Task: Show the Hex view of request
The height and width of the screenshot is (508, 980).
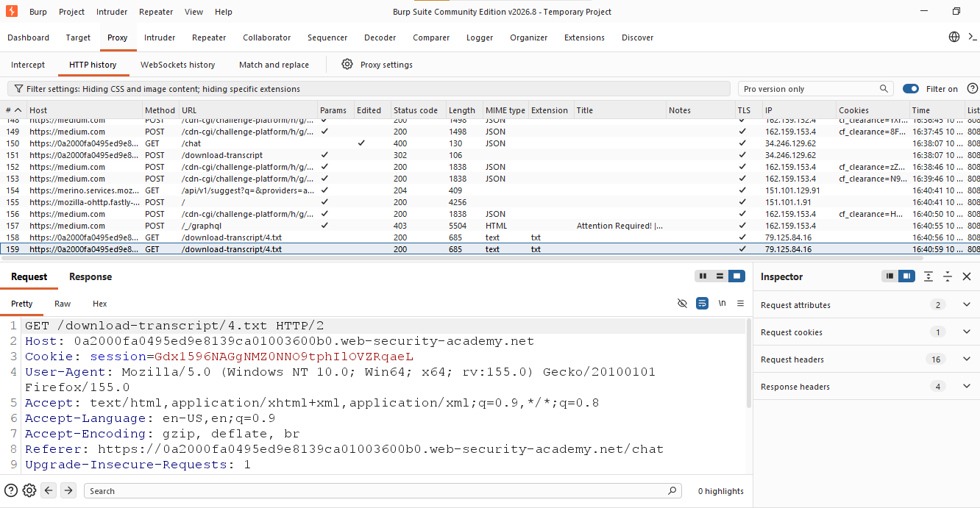Action: point(100,304)
